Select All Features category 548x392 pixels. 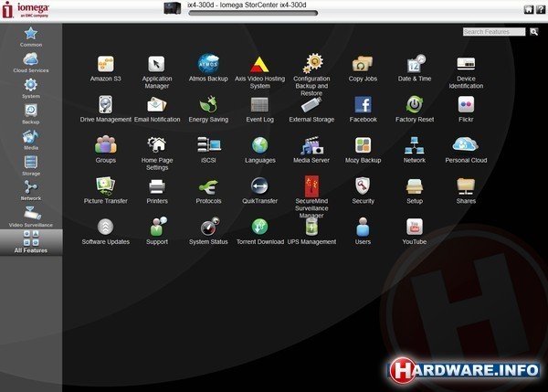tap(31, 242)
